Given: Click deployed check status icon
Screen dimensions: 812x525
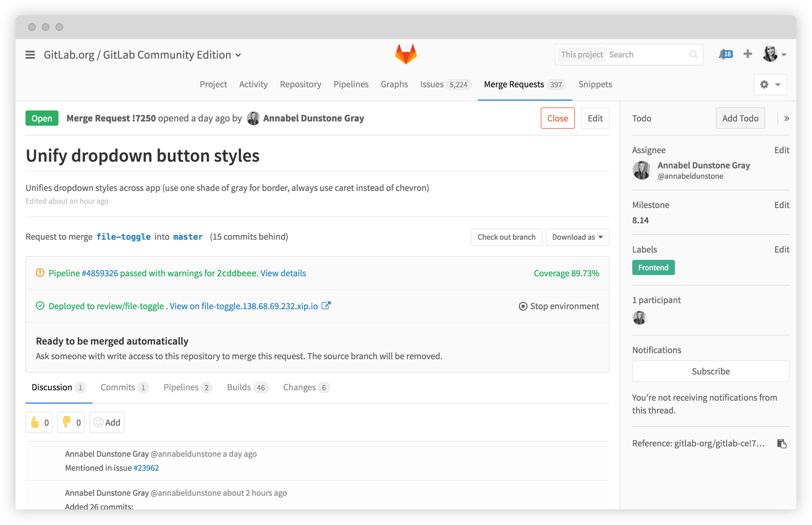Looking at the screenshot, I should [x=40, y=306].
